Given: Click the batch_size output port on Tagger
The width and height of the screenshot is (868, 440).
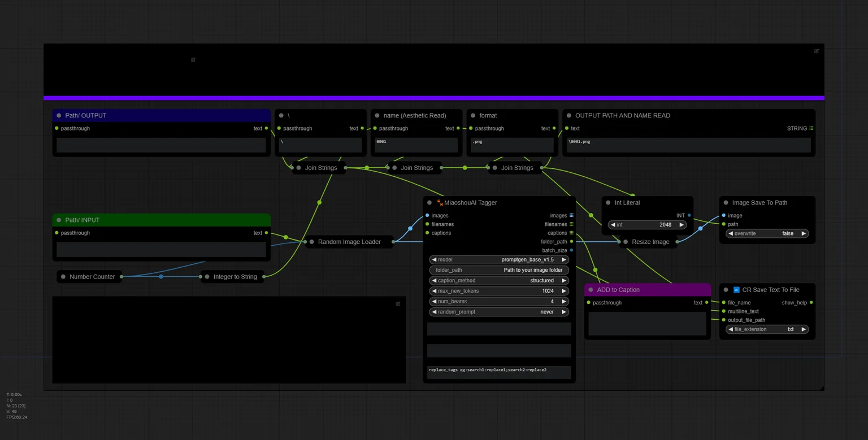Looking at the screenshot, I should pyautogui.click(x=571, y=250).
